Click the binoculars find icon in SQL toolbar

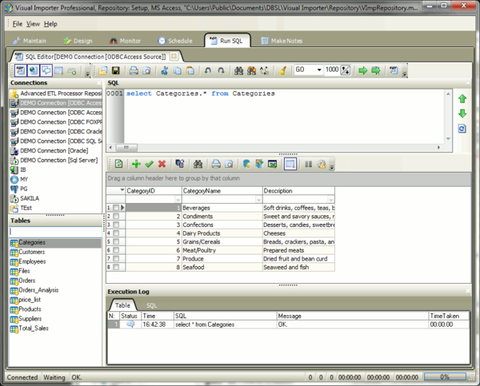[238, 70]
